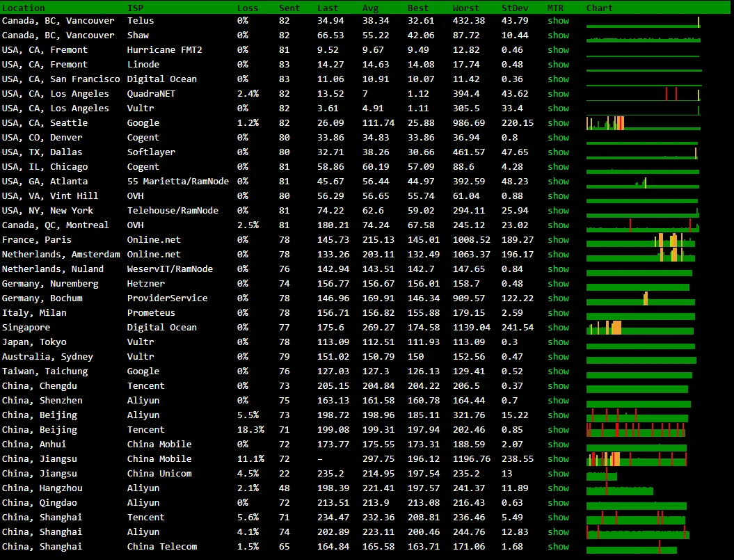
Task: Open MTR for Montreal OVH
Action: tap(559, 225)
